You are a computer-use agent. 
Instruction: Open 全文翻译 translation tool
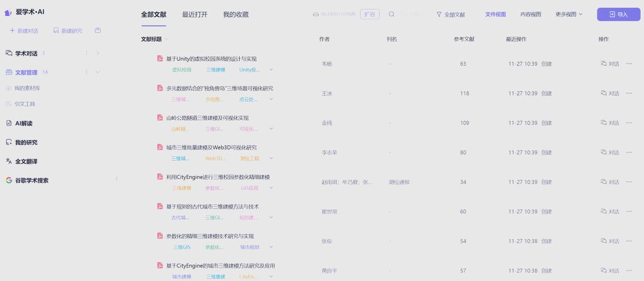coord(22,161)
